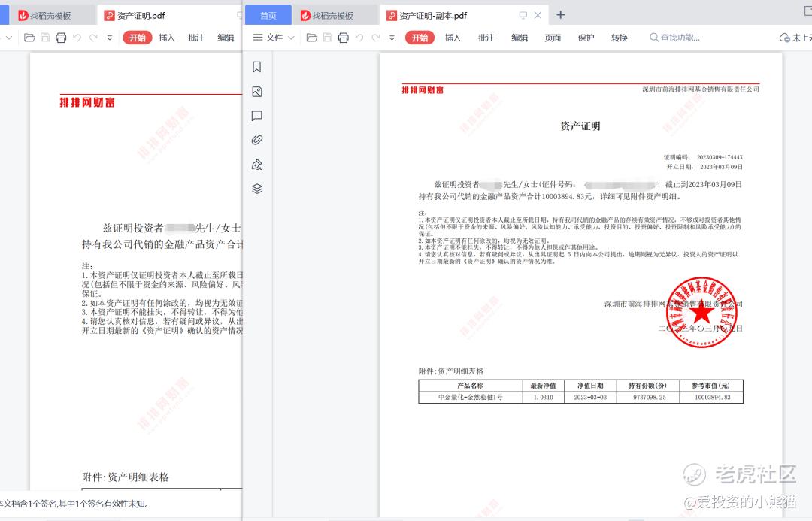This screenshot has width=812, height=521.
Task: Expand quick-access more arrow in left window
Action: pos(110,38)
